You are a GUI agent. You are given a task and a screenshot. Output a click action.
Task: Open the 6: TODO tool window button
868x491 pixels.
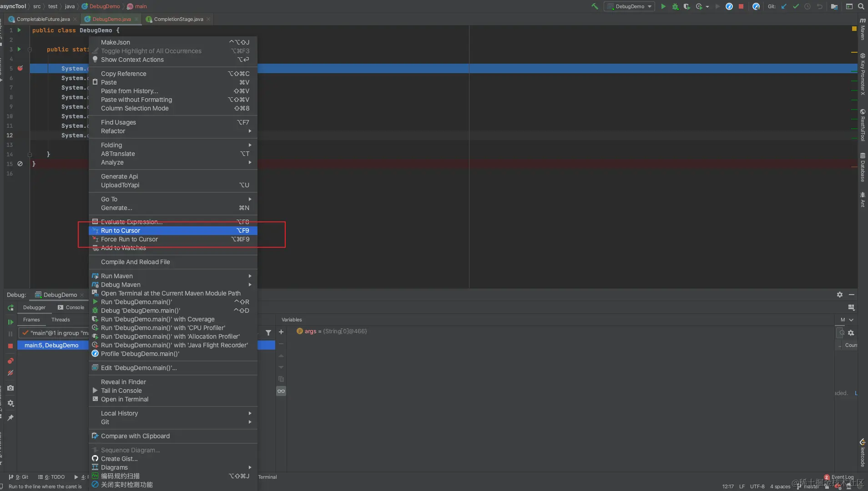51,477
